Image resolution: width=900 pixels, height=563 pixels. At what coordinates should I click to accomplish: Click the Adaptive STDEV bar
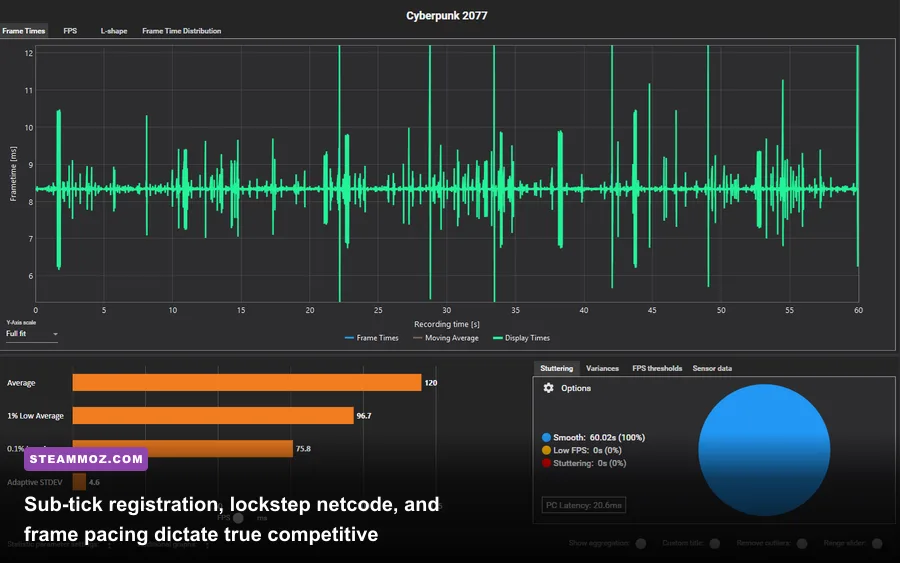coord(79,482)
